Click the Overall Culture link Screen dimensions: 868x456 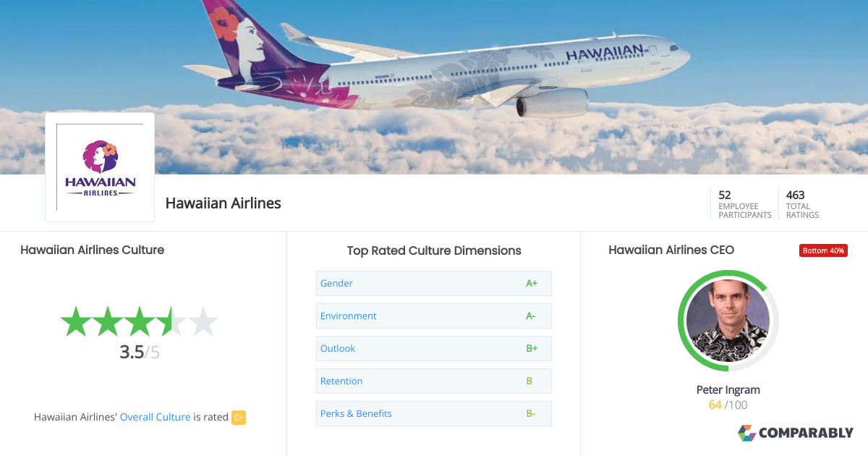[x=155, y=418]
